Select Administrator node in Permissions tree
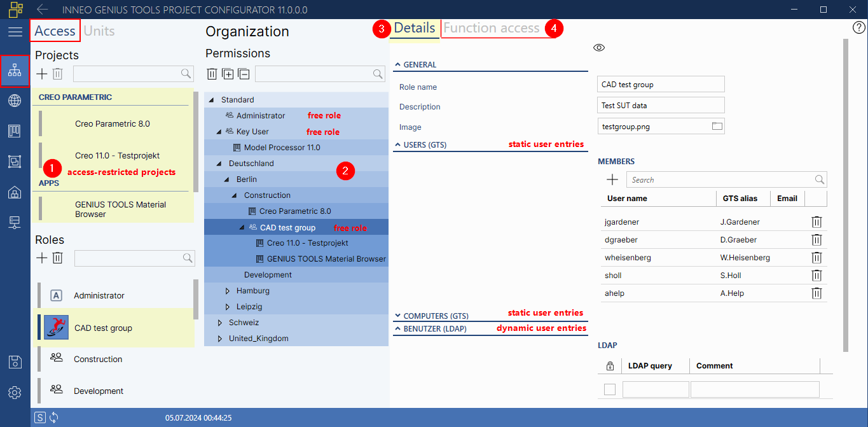The height and width of the screenshot is (427, 868). tap(261, 116)
